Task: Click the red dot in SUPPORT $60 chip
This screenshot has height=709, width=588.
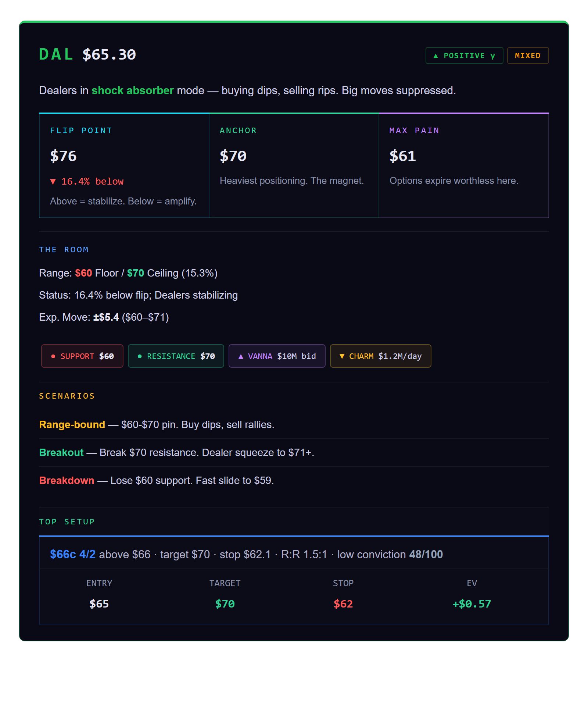Action: click(x=53, y=356)
